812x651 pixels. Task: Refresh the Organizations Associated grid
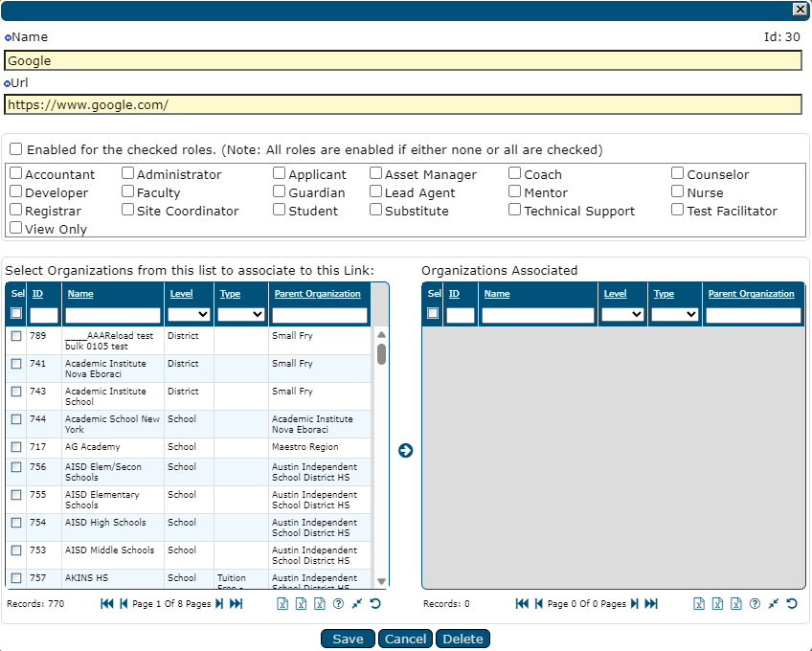coord(792,604)
